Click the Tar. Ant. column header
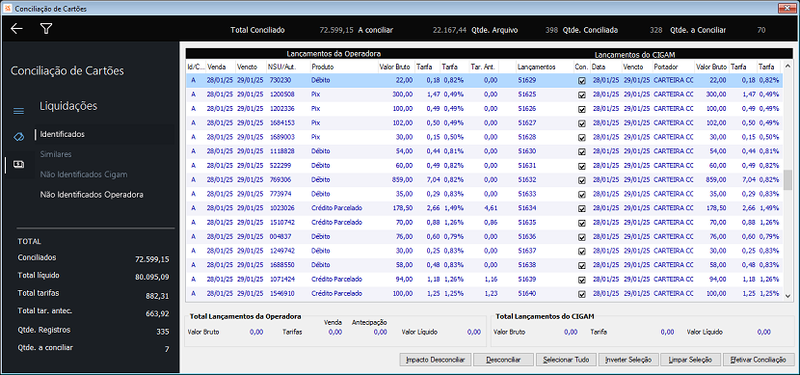800x375 pixels. pyautogui.click(x=484, y=67)
